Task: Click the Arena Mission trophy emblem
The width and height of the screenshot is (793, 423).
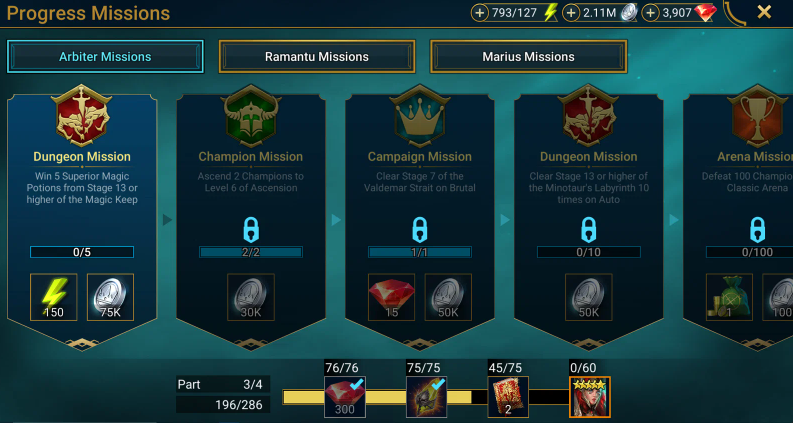Action: (x=758, y=116)
